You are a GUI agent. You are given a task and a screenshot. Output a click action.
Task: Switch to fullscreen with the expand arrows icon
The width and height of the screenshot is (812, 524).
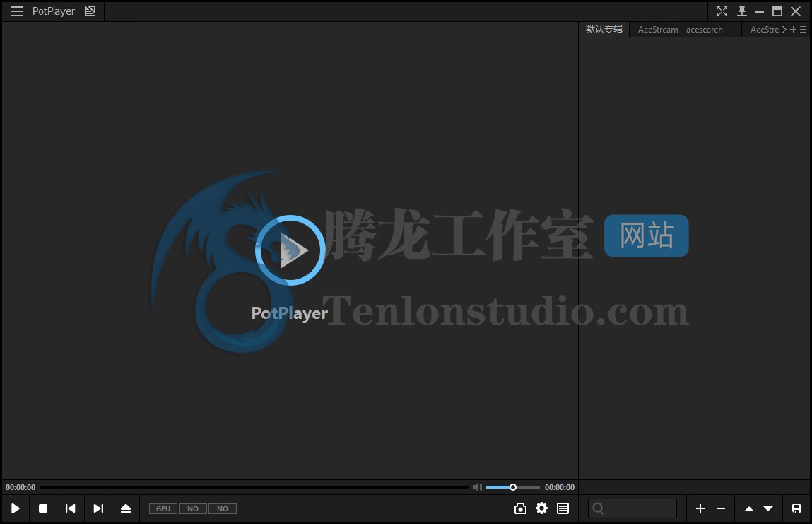click(x=722, y=11)
